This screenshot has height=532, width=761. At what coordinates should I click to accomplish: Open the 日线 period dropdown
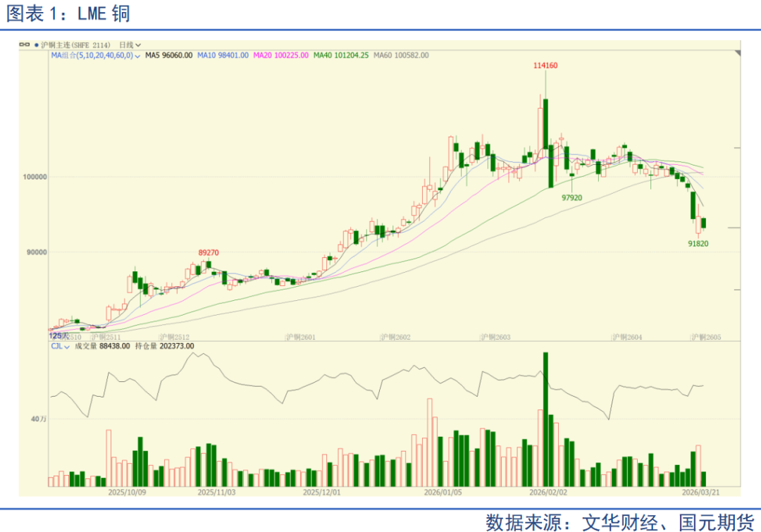(x=130, y=44)
